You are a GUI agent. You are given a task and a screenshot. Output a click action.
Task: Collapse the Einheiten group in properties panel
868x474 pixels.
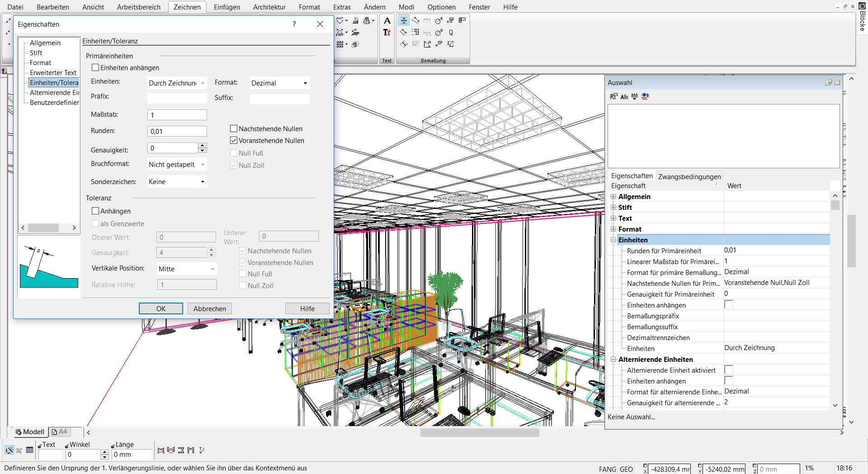tap(613, 240)
